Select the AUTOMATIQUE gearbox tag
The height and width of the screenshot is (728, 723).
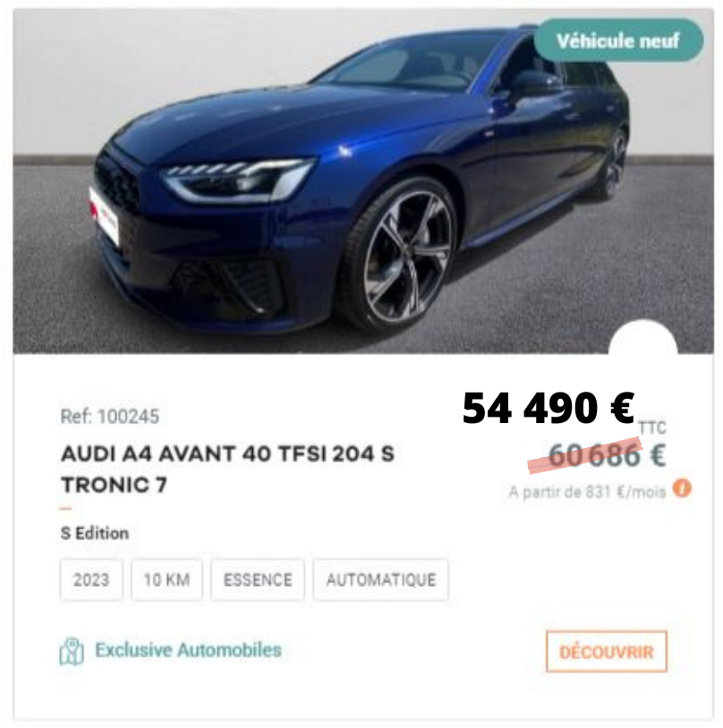pyautogui.click(x=381, y=580)
